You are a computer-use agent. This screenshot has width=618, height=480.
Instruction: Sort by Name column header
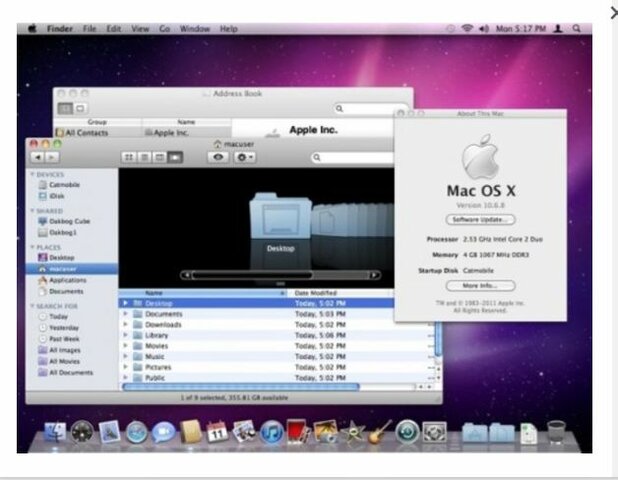(x=203, y=293)
